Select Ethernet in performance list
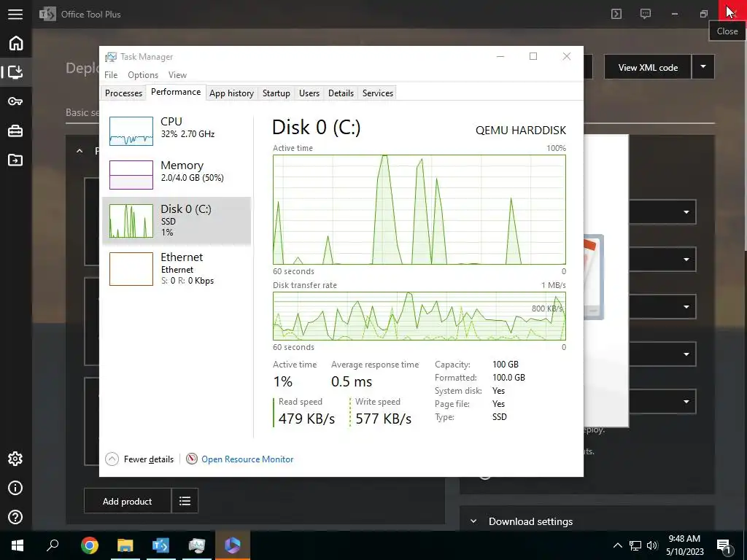The width and height of the screenshot is (747, 560). [177, 268]
